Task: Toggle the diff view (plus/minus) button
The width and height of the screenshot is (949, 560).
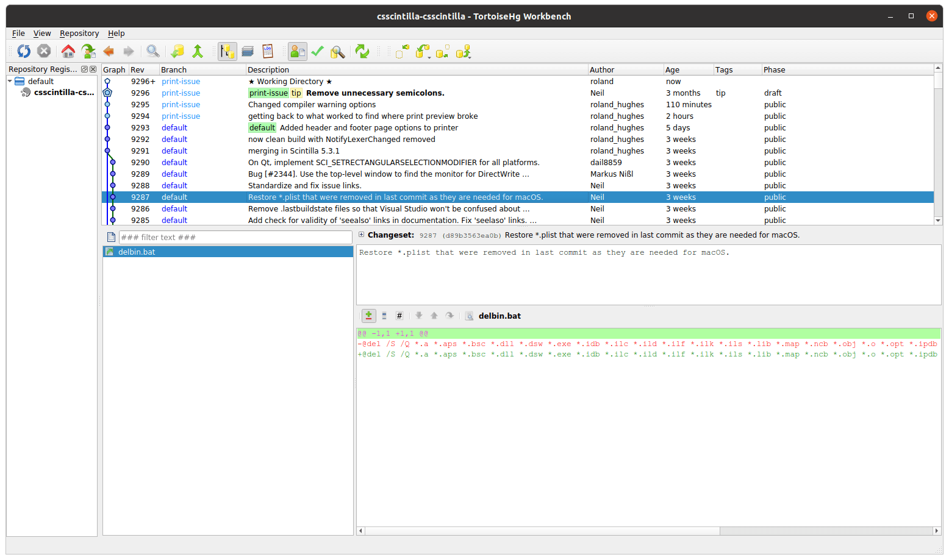Action: point(368,316)
